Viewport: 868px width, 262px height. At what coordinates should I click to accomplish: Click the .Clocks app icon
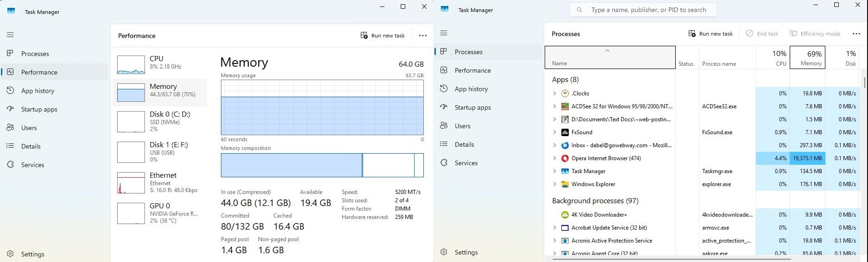(x=565, y=94)
